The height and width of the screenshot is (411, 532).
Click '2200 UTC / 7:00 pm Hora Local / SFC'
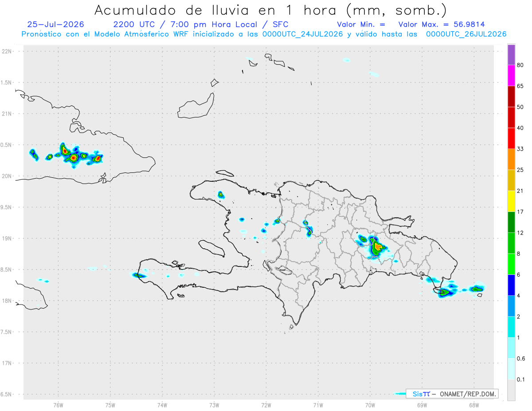click(x=201, y=24)
